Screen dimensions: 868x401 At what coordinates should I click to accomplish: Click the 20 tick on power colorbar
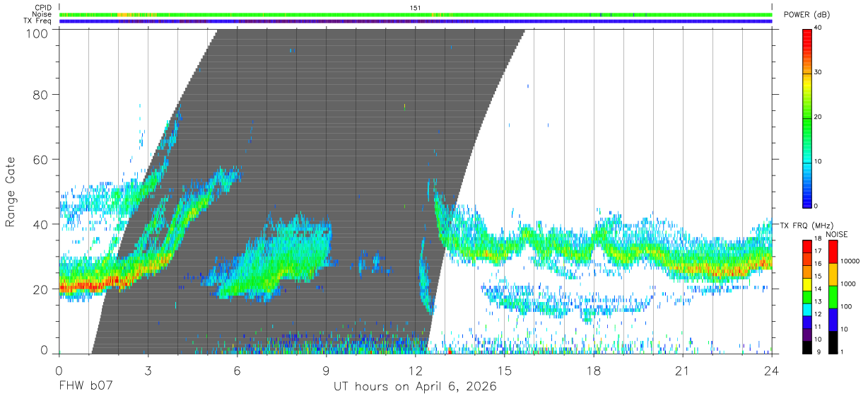(x=818, y=117)
